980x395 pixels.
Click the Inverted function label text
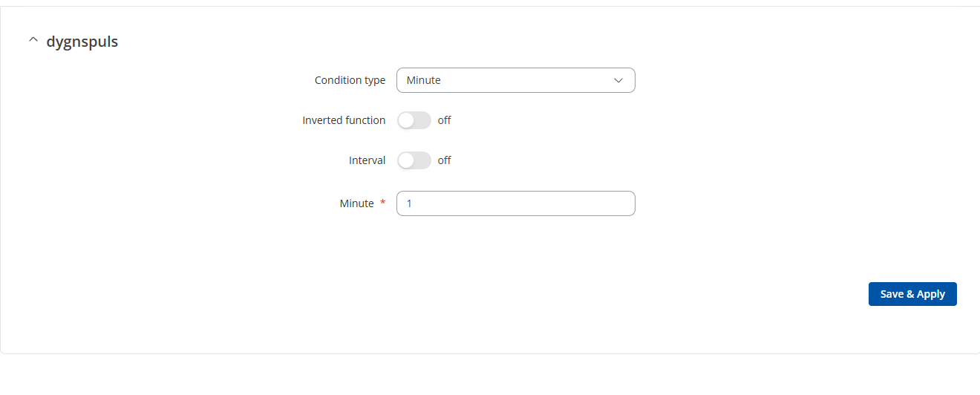coord(344,120)
